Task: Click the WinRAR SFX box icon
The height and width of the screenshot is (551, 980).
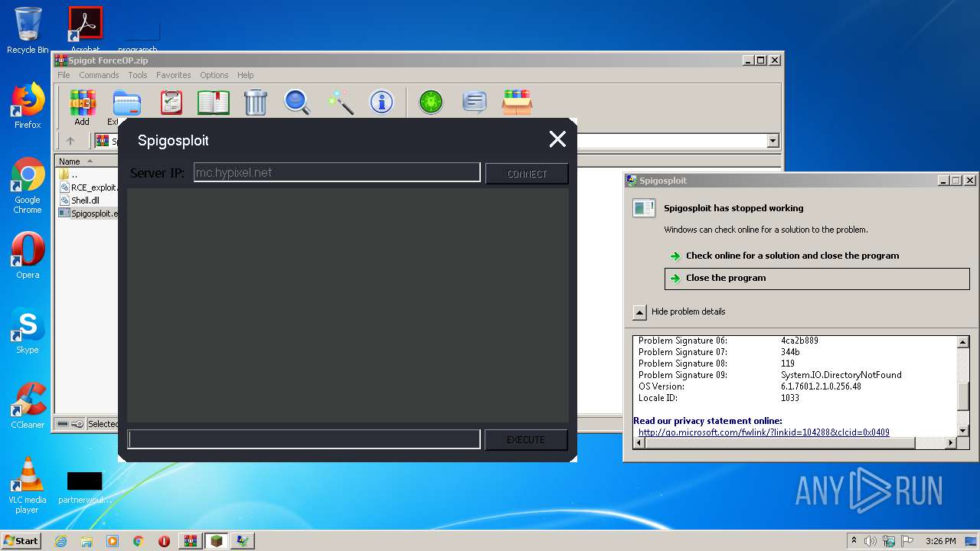Action: [x=517, y=102]
